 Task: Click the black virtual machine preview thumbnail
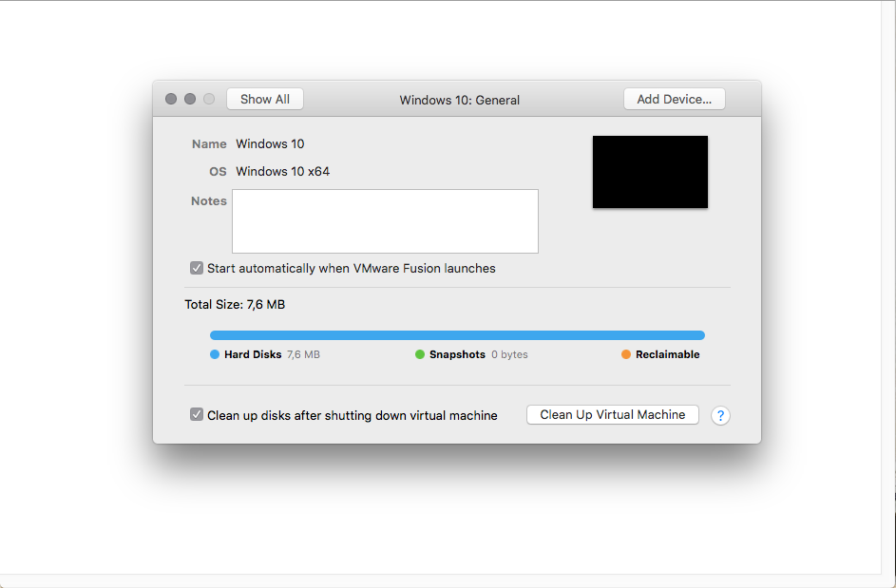(x=650, y=172)
